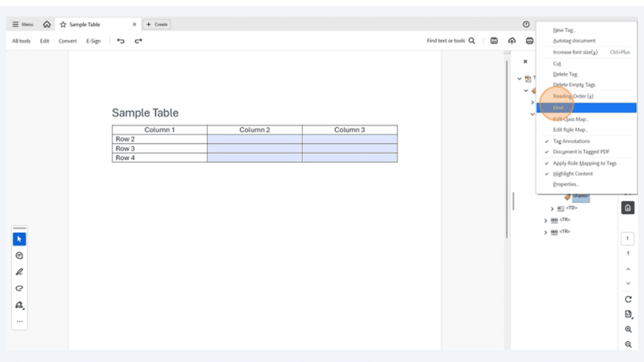Toggle Tag Annotations option
Viewport: 644px width, 362px height.
[572, 141]
